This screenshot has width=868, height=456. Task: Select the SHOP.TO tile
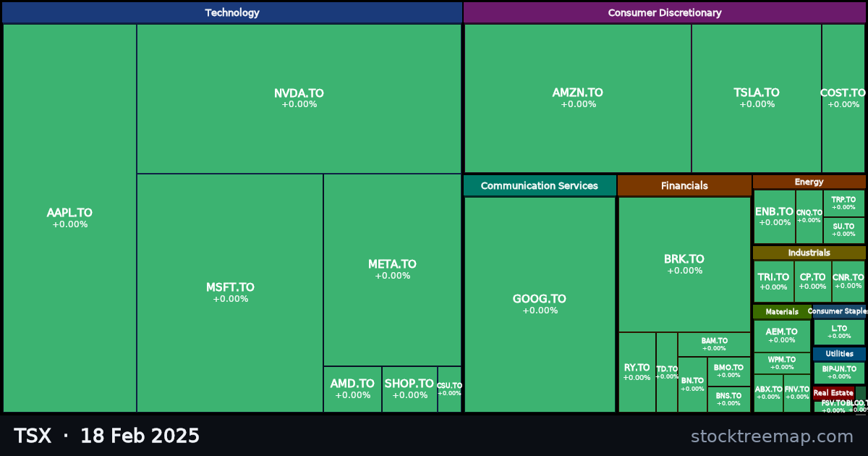409,389
